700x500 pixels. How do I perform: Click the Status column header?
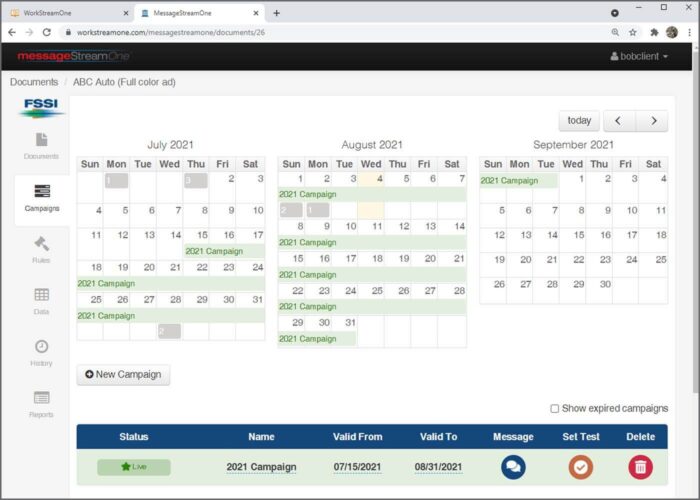[134, 437]
